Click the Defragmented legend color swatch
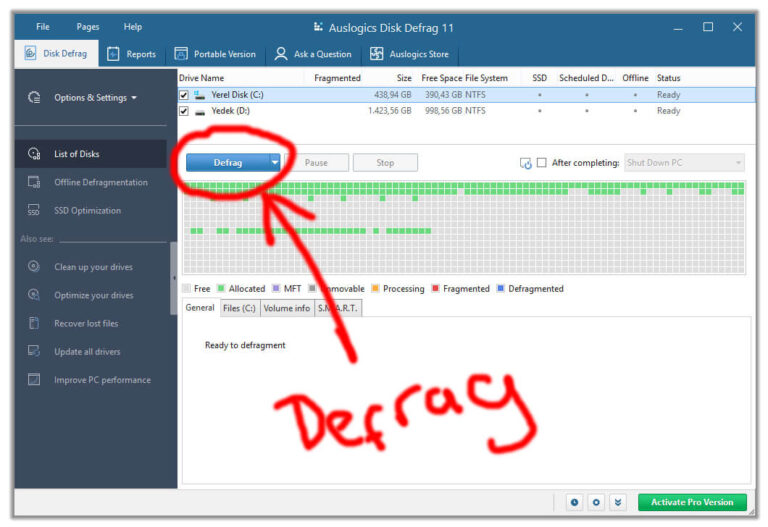The width and height of the screenshot is (768, 527). point(501,288)
